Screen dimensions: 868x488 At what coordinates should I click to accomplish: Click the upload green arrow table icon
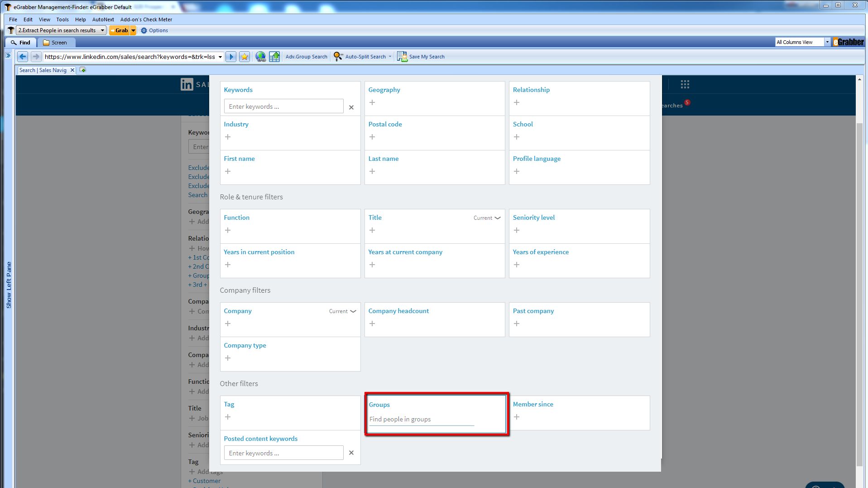(274, 57)
